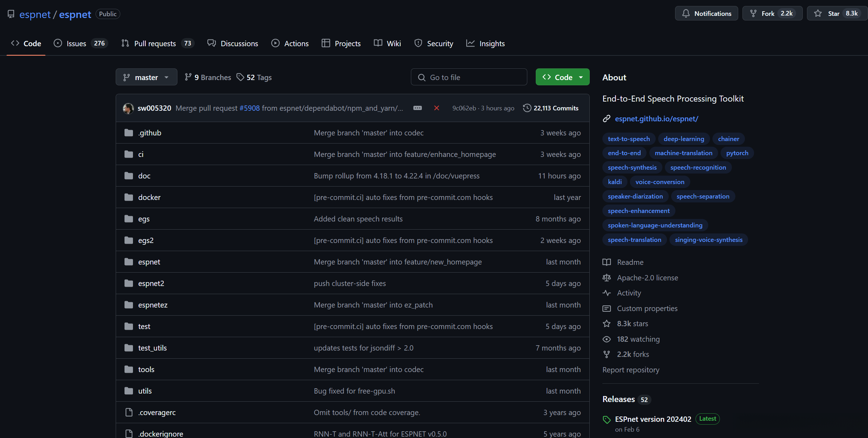
Task: Open the .coveragerc file
Action: 157,413
